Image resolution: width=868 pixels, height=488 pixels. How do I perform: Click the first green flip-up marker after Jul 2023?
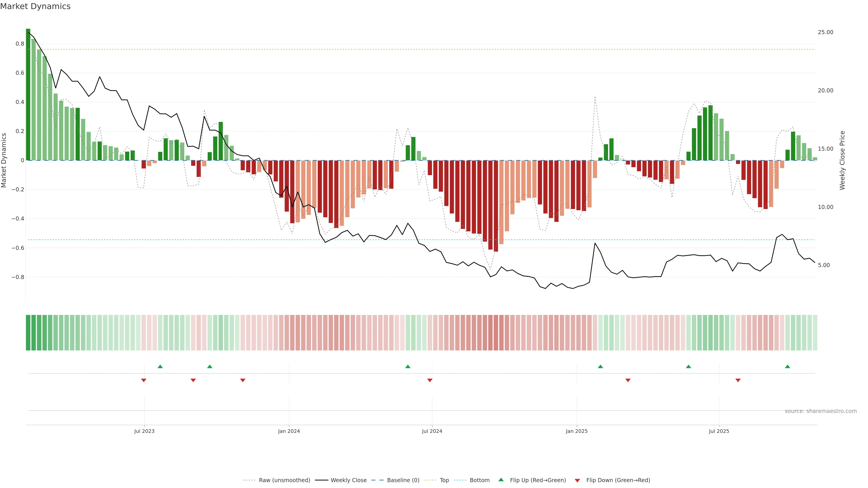point(160,366)
